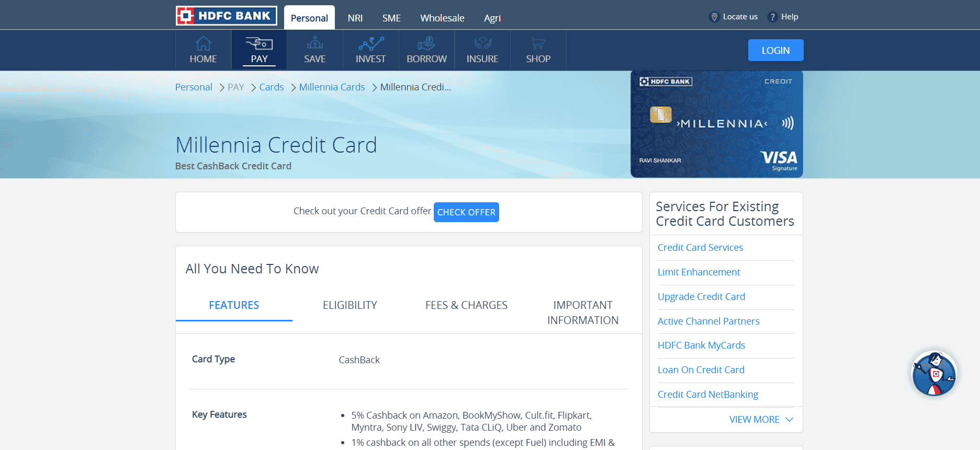This screenshot has width=980, height=450.
Task: Open the Credit Card Services link
Action: tap(700, 248)
